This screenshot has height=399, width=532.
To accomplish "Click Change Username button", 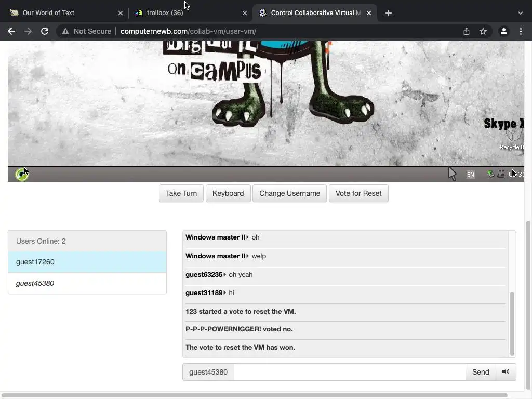I will coord(290,193).
